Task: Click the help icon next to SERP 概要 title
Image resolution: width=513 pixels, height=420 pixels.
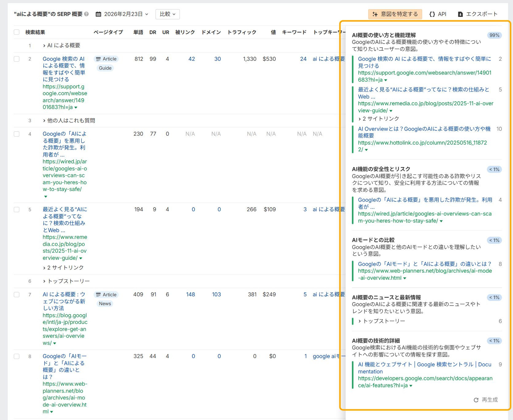Action: pos(86,13)
